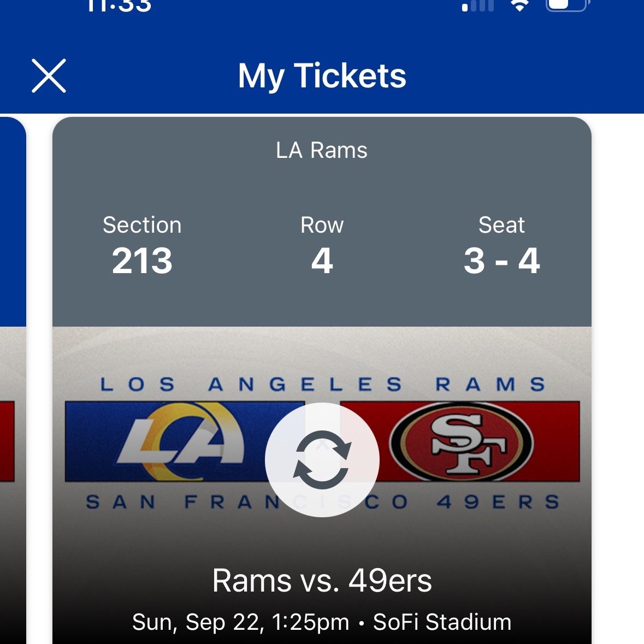The width and height of the screenshot is (644, 644).
Task: Tap the Section 213 value
Action: pos(142,261)
